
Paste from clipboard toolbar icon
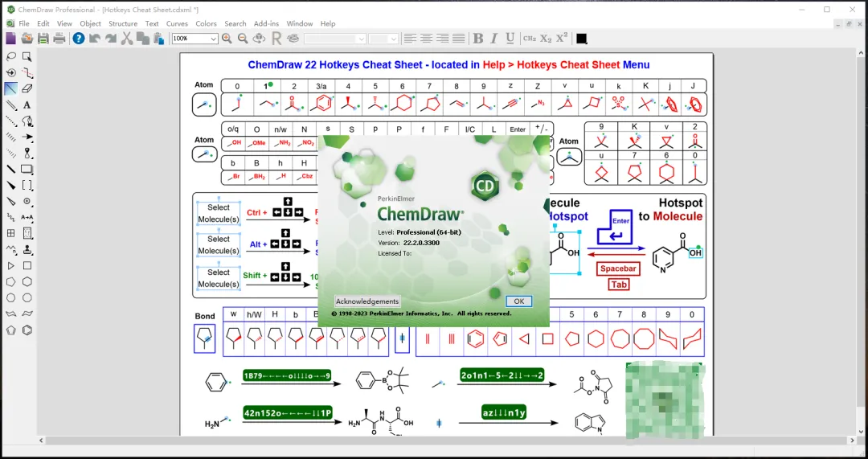coord(159,39)
